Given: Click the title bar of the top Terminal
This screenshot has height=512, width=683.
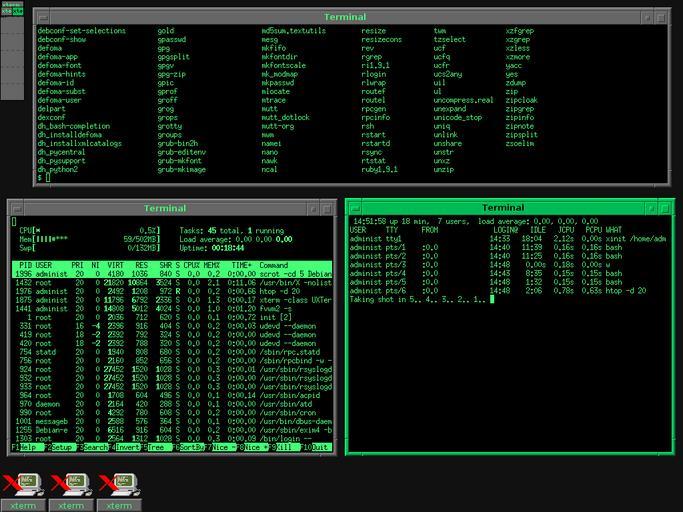Looking at the screenshot, I should pos(345,17).
